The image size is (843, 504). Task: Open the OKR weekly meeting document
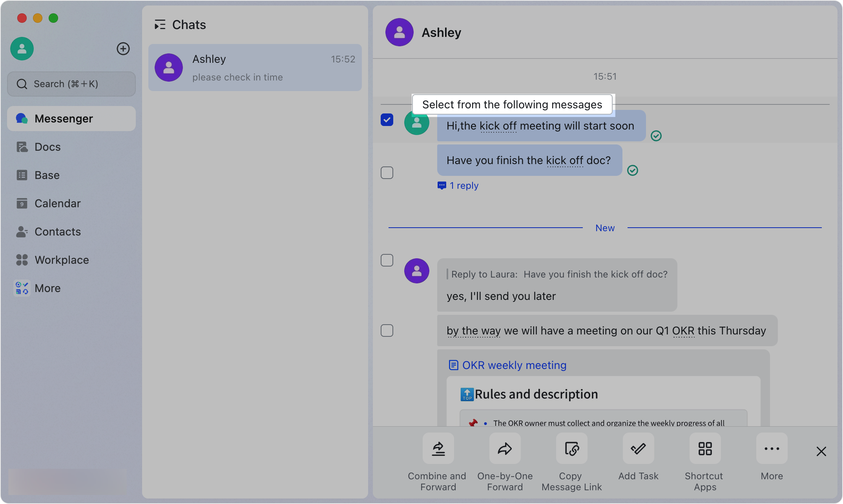pos(514,365)
